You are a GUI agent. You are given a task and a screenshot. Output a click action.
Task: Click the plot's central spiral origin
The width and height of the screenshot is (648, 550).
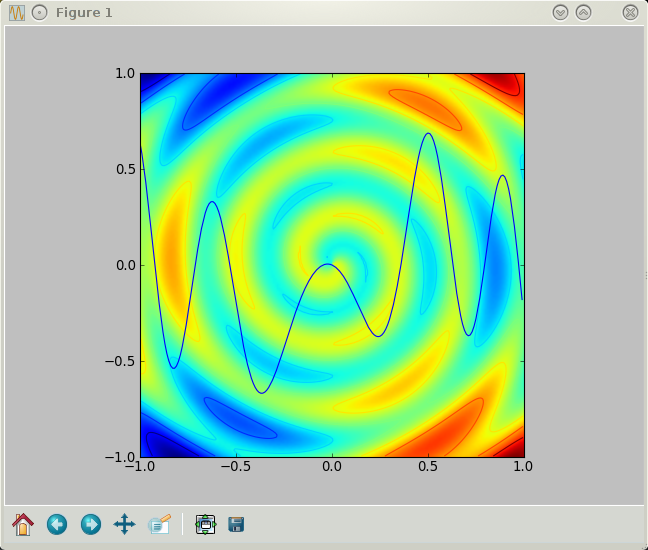point(332,265)
